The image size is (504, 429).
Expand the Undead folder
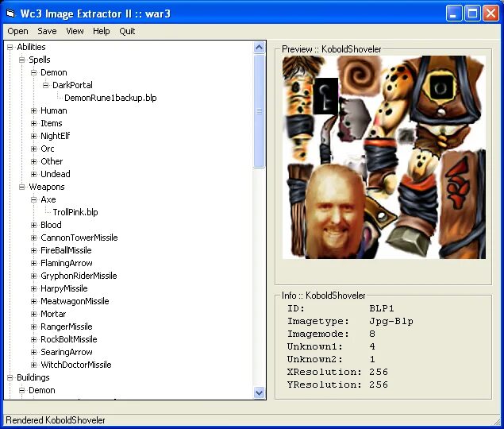[34, 175]
